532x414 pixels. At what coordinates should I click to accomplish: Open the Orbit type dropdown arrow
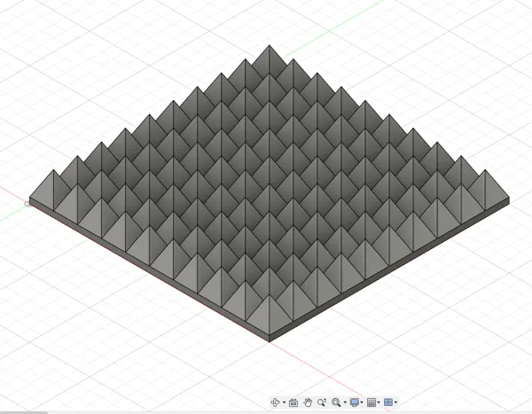(284, 402)
